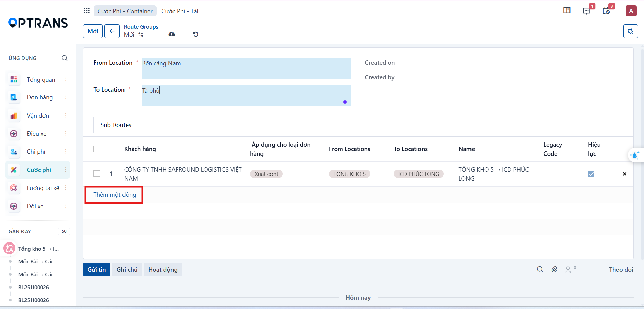Click the back arrow button

point(112,31)
